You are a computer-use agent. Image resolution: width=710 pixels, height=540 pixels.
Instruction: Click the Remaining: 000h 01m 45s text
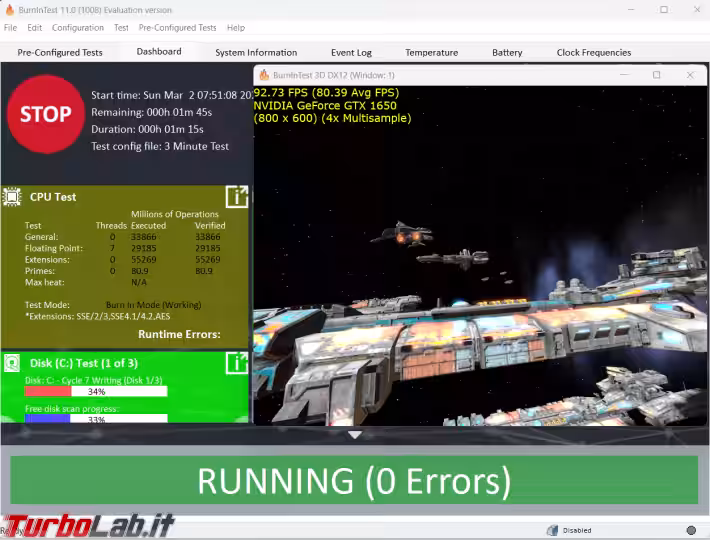(x=152, y=112)
